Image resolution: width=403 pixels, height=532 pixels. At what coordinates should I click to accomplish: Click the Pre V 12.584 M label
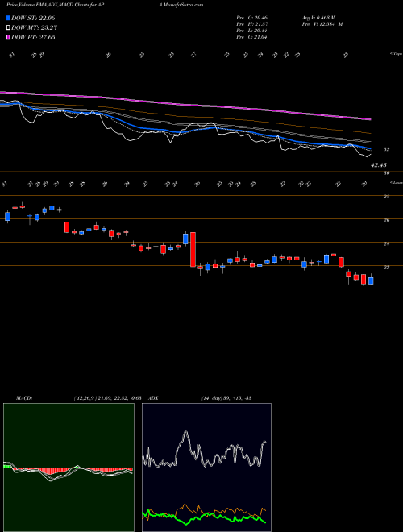coord(322,24)
